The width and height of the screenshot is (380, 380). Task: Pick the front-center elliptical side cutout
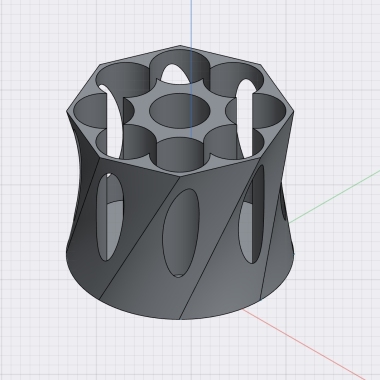[x=181, y=233]
